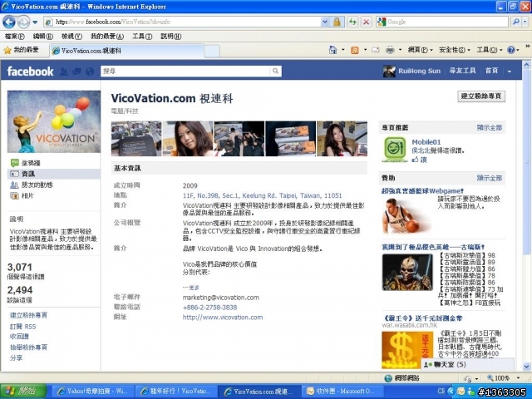The width and height of the screenshot is (532, 399).
Task: Expand the 安全性(S) command bar dropdown
Action: tap(455, 50)
